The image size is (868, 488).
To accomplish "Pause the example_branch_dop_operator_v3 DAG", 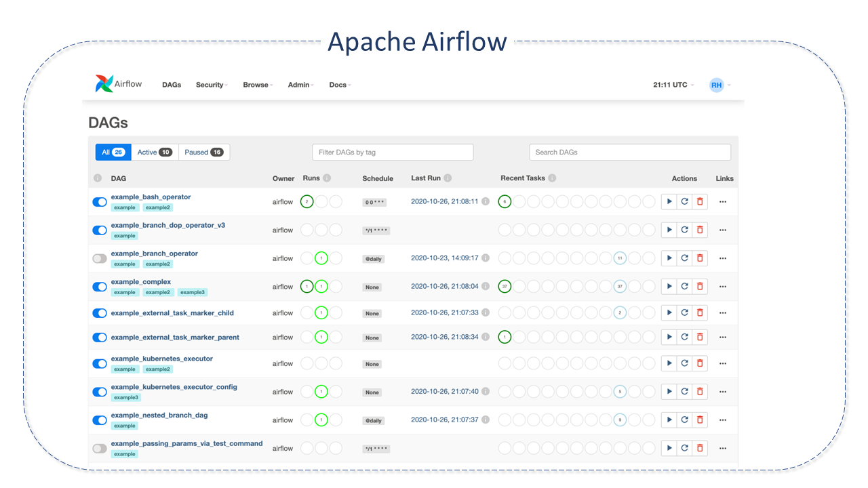I will (100, 230).
